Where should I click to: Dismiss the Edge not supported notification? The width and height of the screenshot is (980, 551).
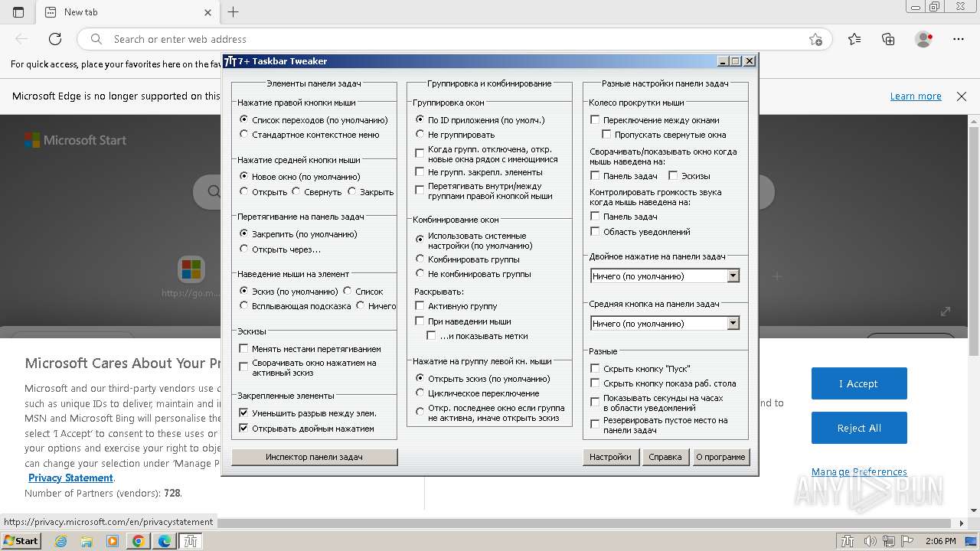[x=962, y=96]
